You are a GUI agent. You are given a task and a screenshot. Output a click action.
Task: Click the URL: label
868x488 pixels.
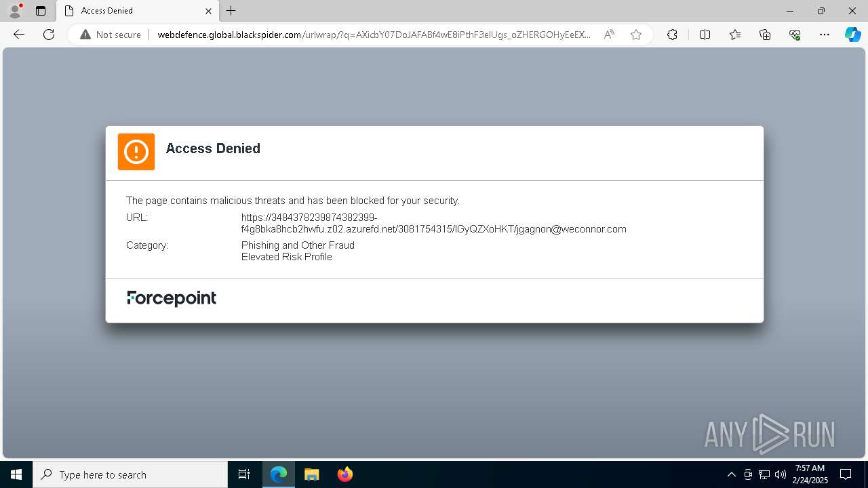pos(137,218)
